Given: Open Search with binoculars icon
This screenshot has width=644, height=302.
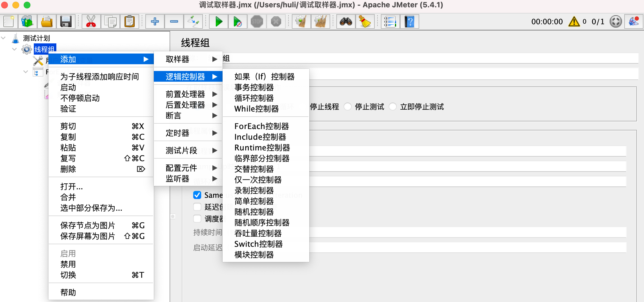Looking at the screenshot, I should tap(346, 21).
